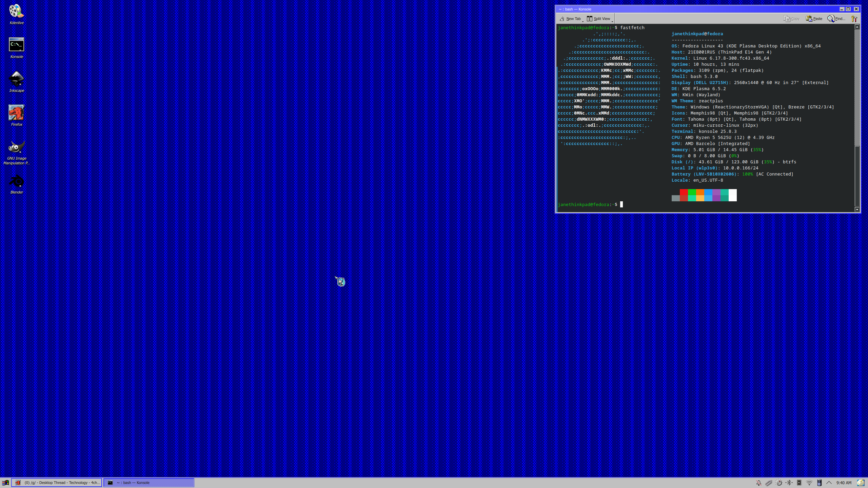This screenshot has width=868, height=488.
Task: Expand the New Tab dropdown arrow
Action: coord(583,21)
